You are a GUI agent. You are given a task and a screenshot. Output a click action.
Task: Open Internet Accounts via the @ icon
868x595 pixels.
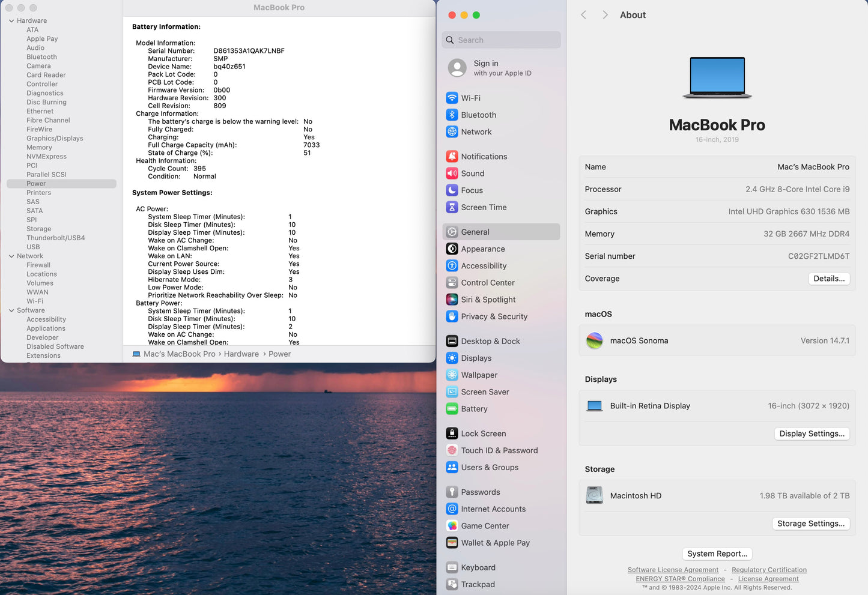click(x=452, y=509)
